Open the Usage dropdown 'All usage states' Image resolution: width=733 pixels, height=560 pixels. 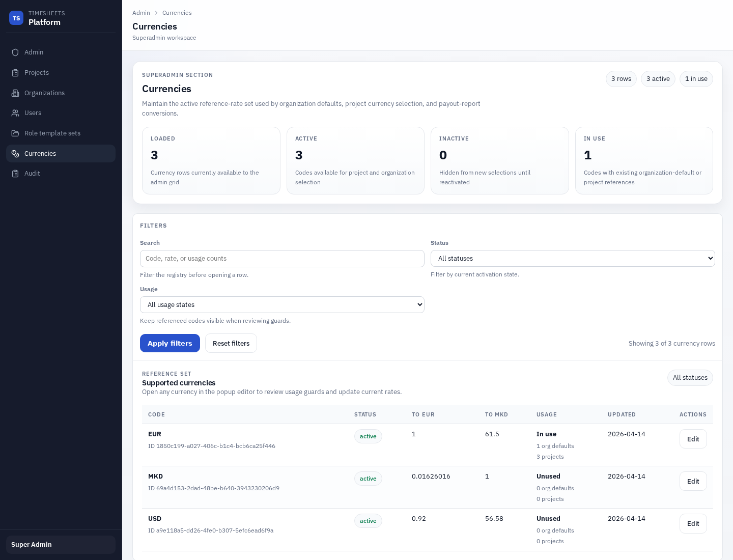coord(282,304)
